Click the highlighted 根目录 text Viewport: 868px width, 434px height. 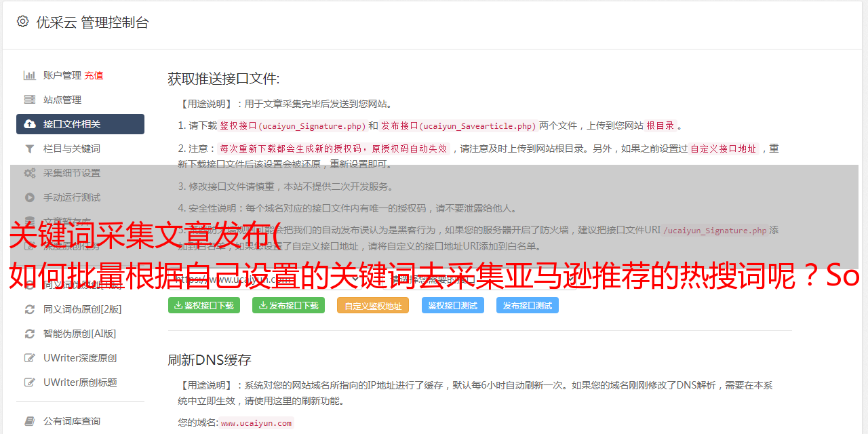660,125
